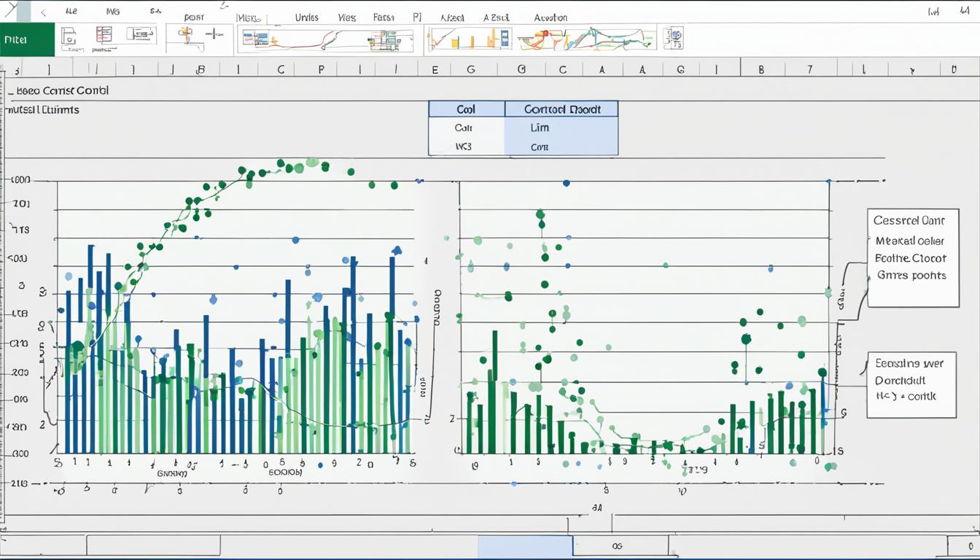980x560 pixels.
Task: Select column header B in the worksheet
Action: (199, 69)
